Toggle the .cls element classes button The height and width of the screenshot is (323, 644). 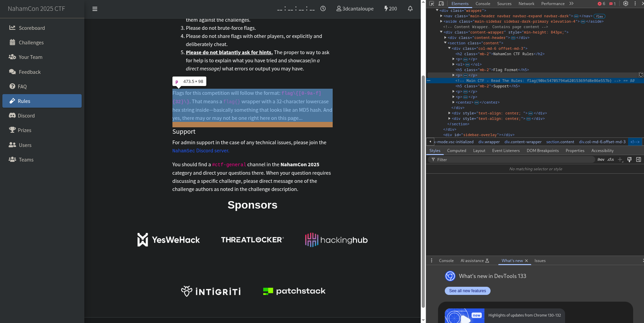click(610, 160)
